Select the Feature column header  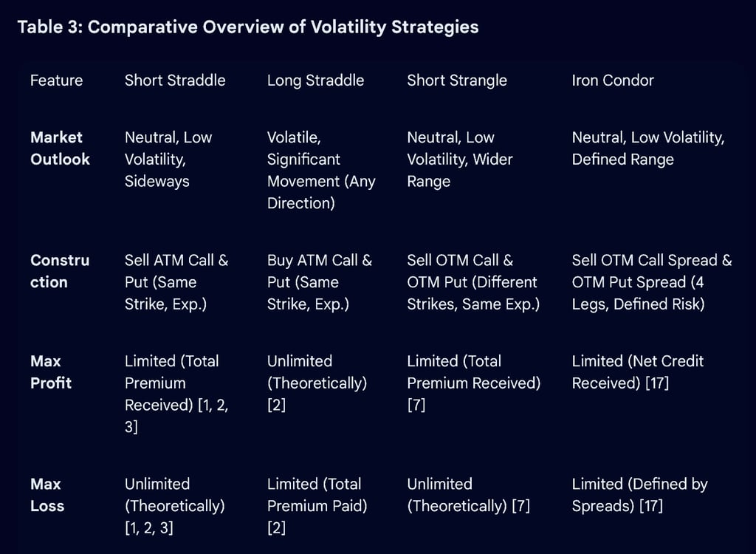click(56, 80)
